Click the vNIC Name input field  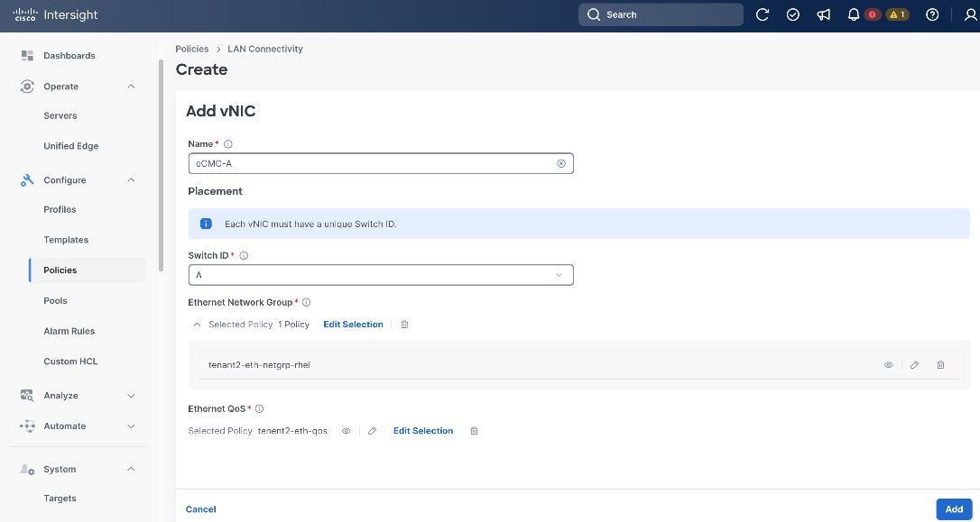point(381,163)
